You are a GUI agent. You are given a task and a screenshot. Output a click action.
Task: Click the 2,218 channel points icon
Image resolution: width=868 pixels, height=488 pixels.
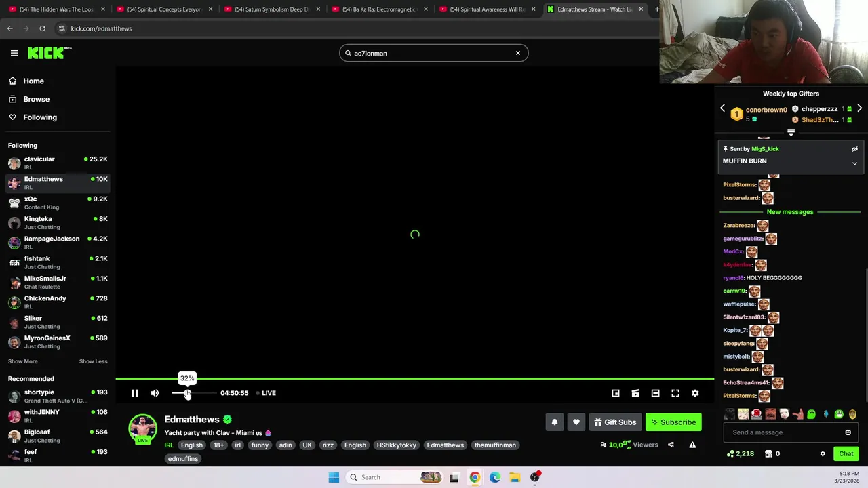740,454
